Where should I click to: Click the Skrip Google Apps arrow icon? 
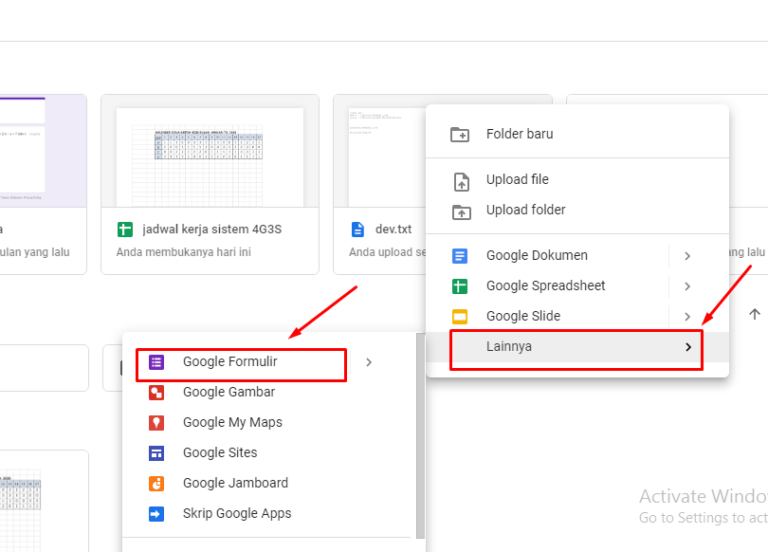pyautogui.click(x=156, y=514)
